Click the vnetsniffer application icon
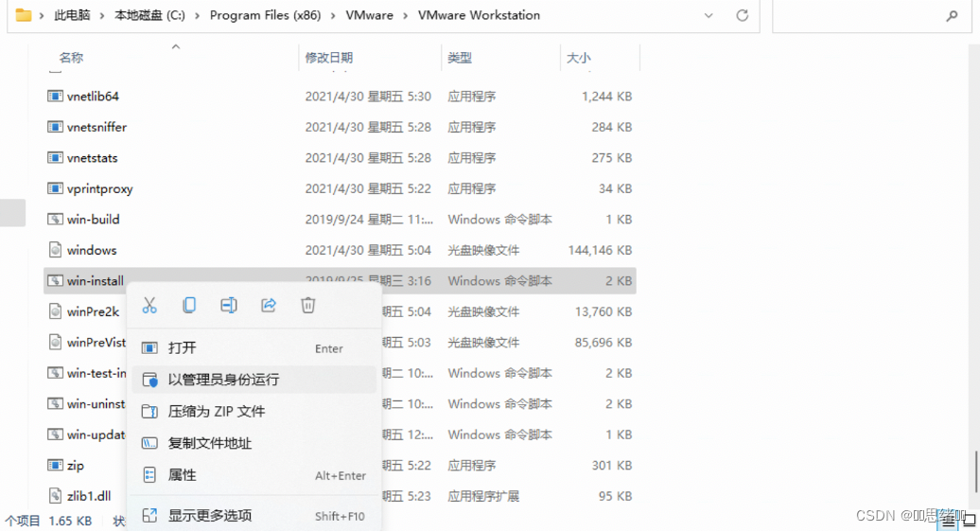Image resolution: width=980 pixels, height=532 pixels. [x=55, y=127]
